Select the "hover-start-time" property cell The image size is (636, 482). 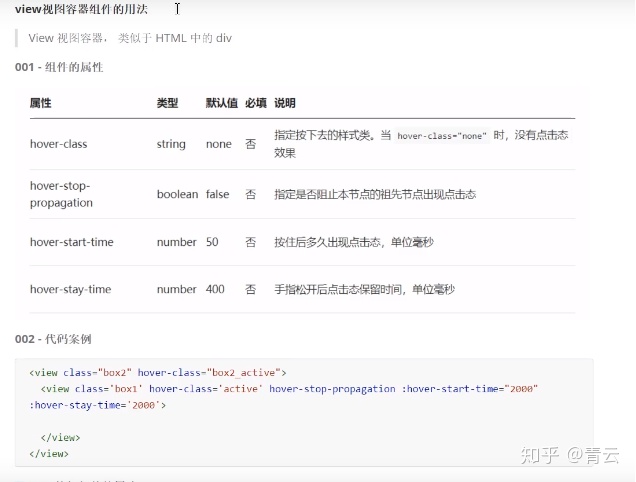coord(72,242)
